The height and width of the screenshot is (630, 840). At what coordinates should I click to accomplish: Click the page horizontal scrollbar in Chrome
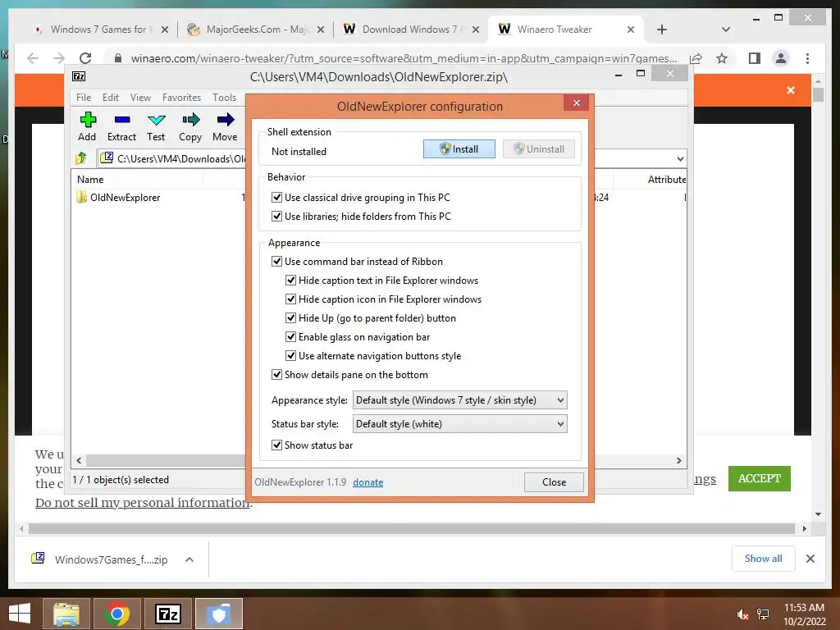point(412,529)
